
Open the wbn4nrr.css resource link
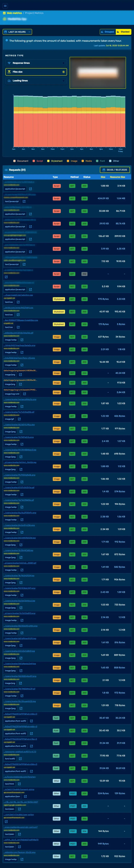(x=19, y=295)
